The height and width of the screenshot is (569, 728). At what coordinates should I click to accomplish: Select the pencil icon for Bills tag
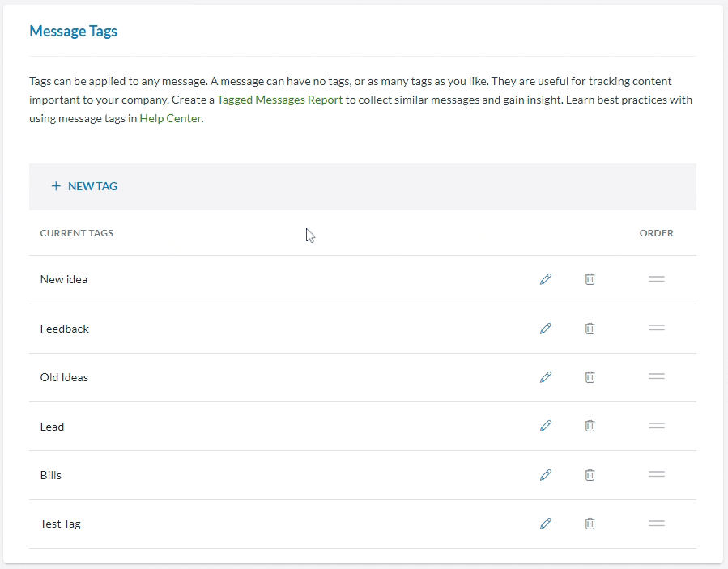click(x=546, y=475)
